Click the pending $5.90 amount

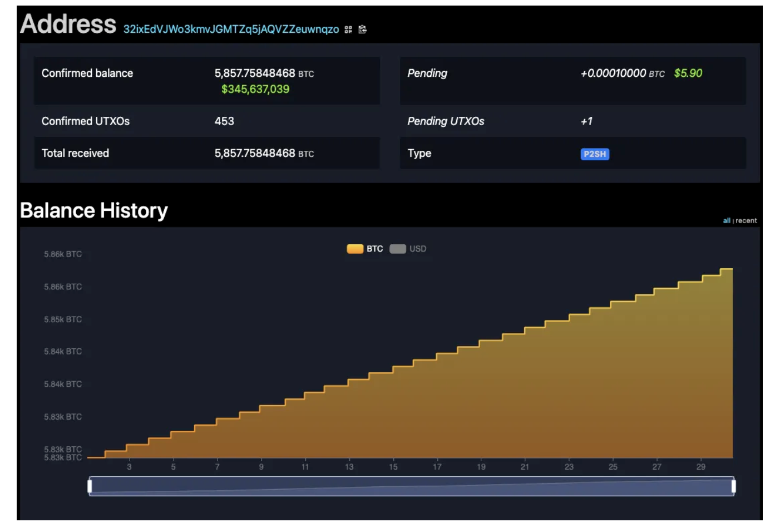[x=688, y=73]
